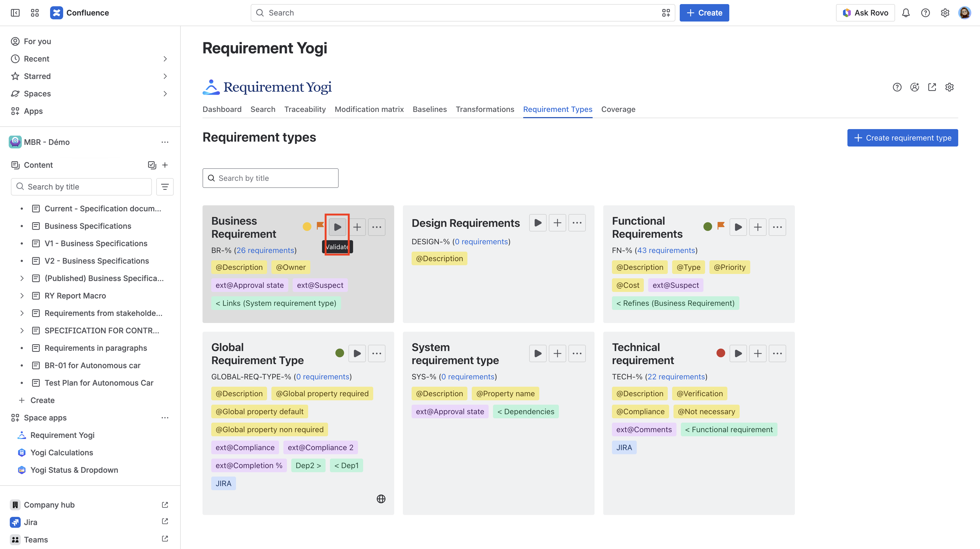Screen dimensions: 980x549
Task: Click plus button on Design Requirements card
Action: point(557,223)
